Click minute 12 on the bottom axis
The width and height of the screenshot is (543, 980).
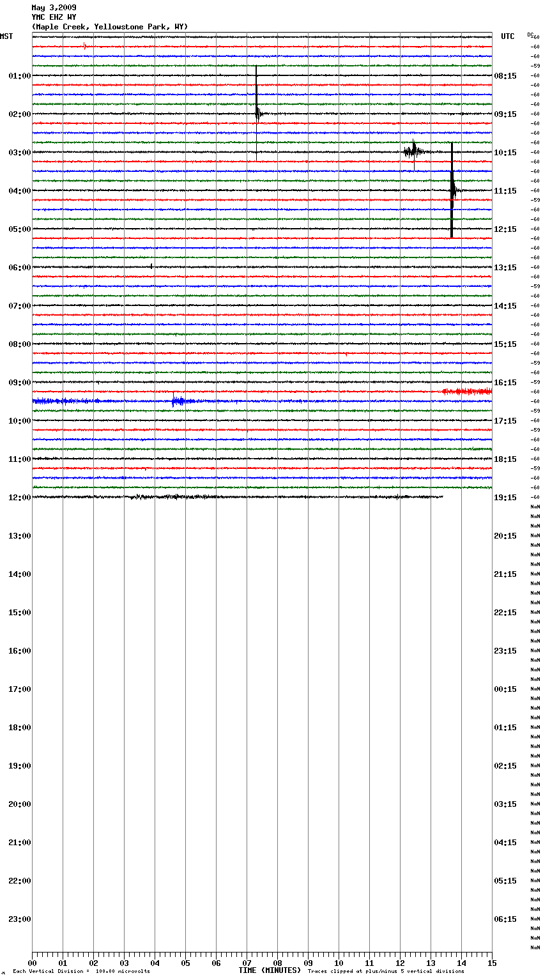pos(400,963)
